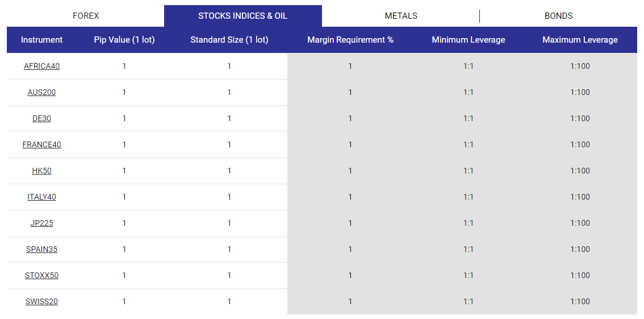The image size is (644, 319).
Task: Select the STOCKS INDICES & OIL tab
Action: tap(242, 16)
